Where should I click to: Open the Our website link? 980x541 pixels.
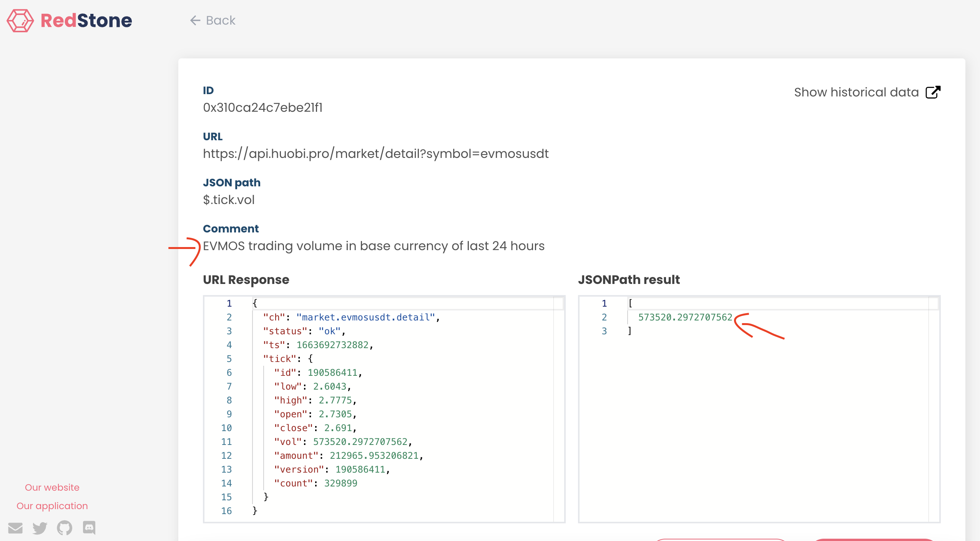pos(52,487)
